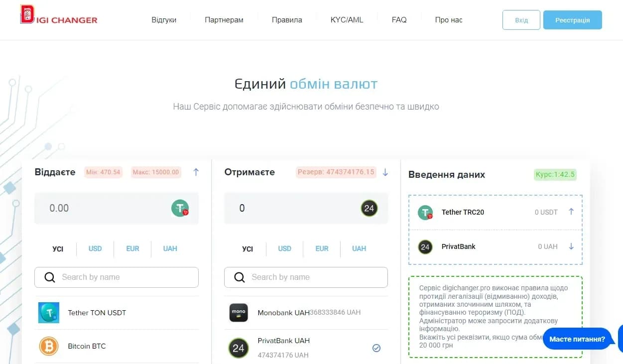The height and width of the screenshot is (364, 623).
Task: Click the Вхід login button
Action: [521, 20]
